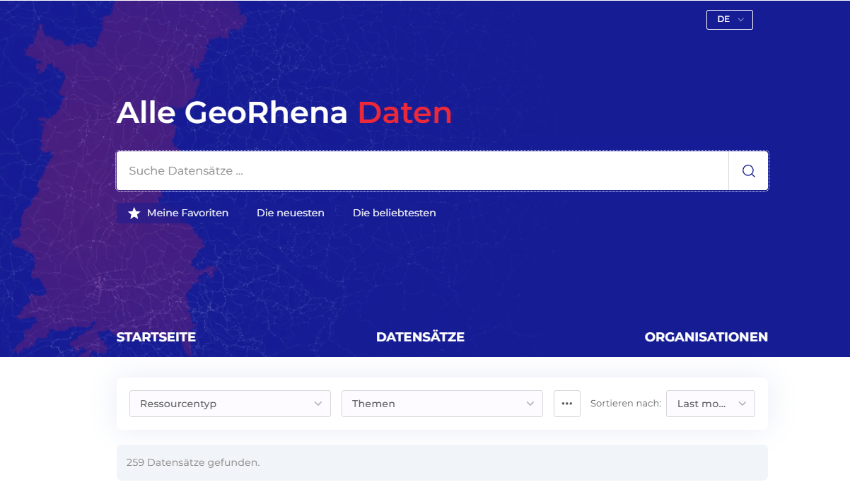Go to the Startseite tab
The height and width of the screenshot is (504, 850).
pos(156,337)
